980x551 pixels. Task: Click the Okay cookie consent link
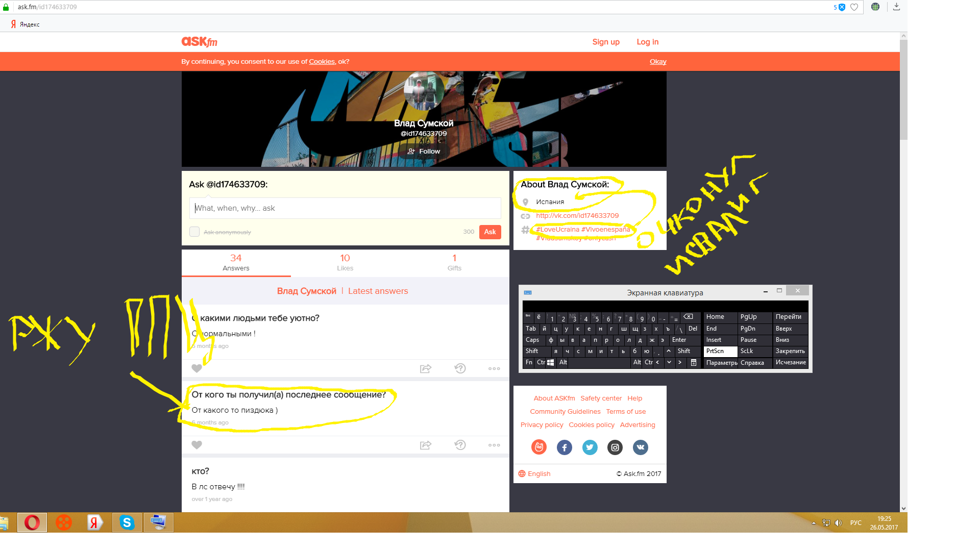(658, 61)
